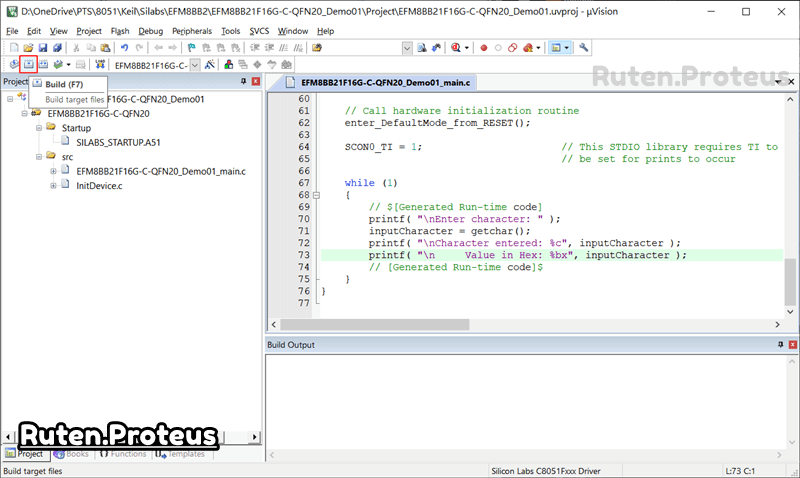
Task: Expand the InitDevice.c tree node
Action: click(53, 186)
